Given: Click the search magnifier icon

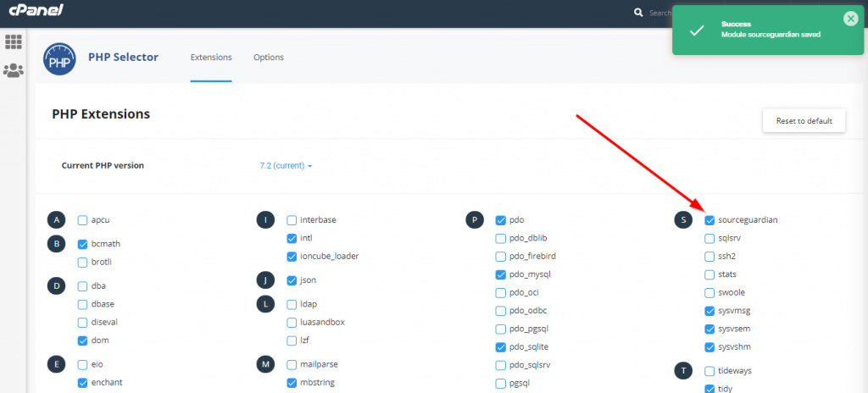Looking at the screenshot, I should pyautogui.click(x=638, y=13).
